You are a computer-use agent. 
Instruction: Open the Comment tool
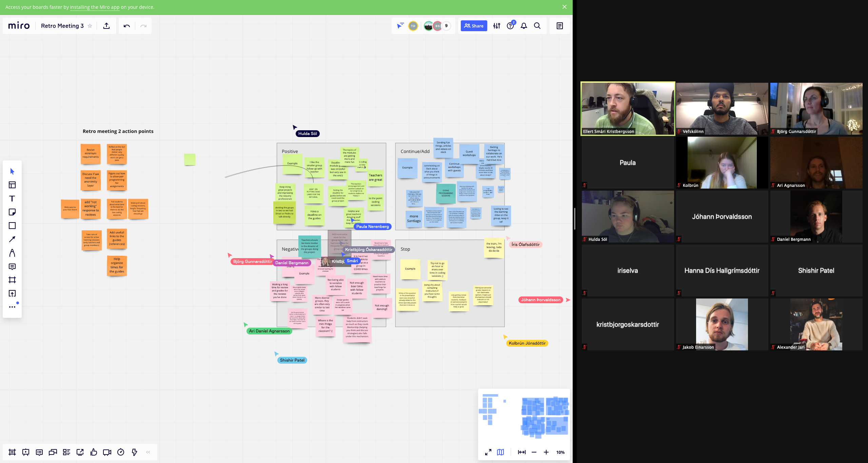(x=12, y=267)
